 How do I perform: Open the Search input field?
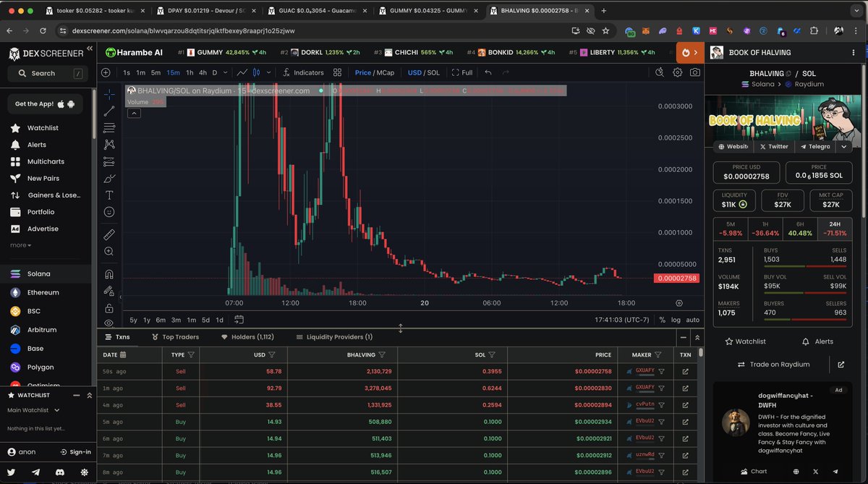pos(48,73)
